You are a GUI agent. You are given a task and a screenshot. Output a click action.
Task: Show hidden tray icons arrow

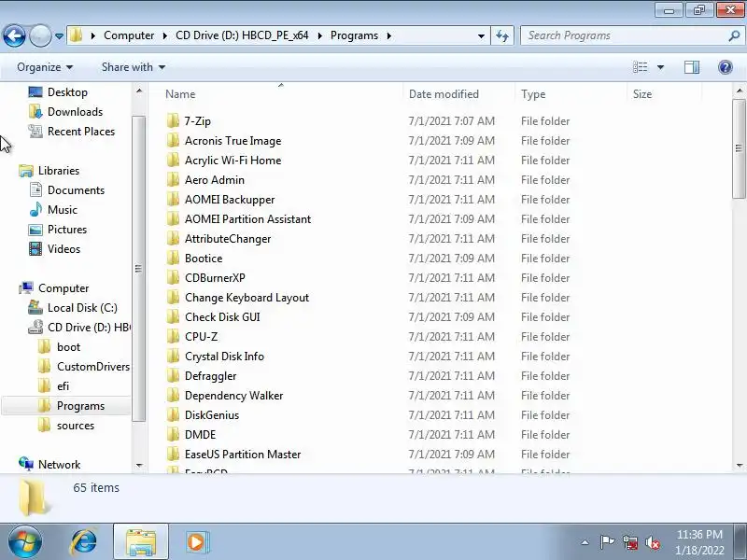click(x=585, y=542)
